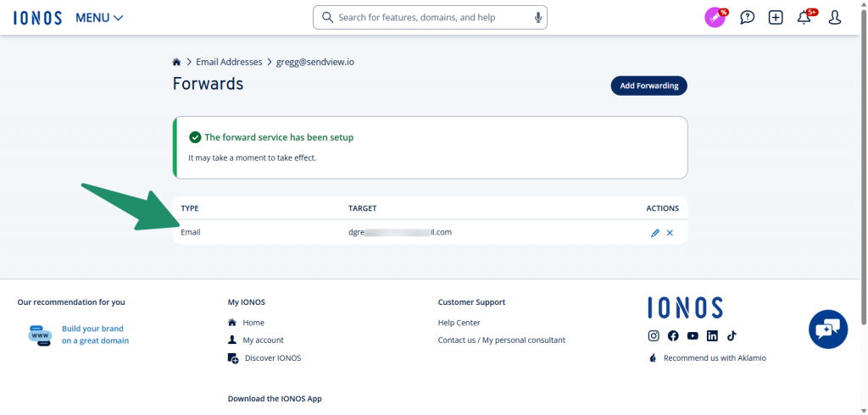
Task: Click the Email Addresses breadcrumb
Action: pyautogui.click(x=229, y=62)
